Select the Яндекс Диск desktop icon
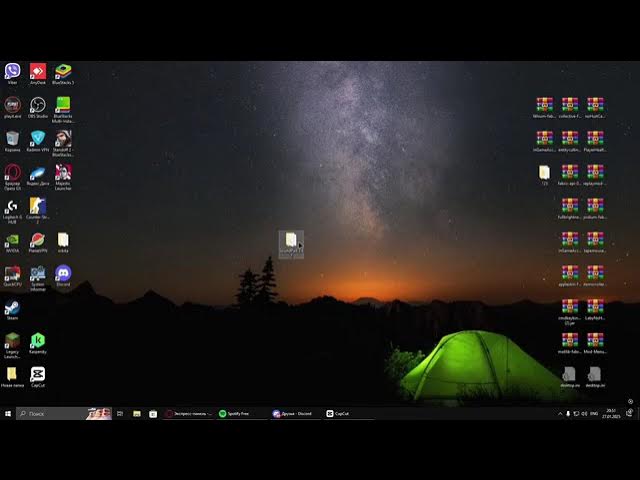This screenshot has height=480, width=640. pyautogui.click(x=38, y=175)
